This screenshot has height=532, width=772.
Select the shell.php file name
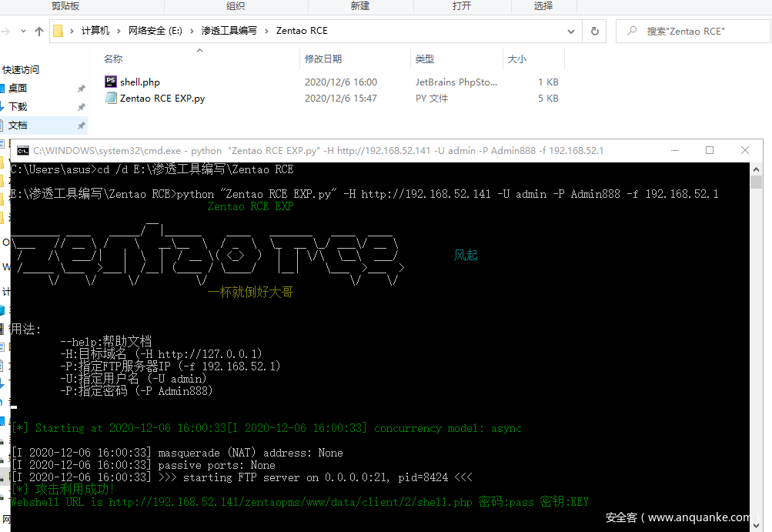point(140,82)
